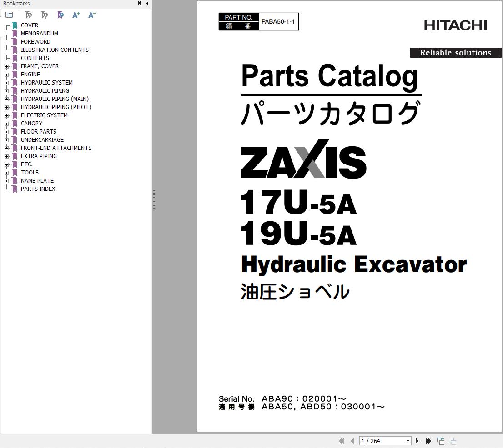
Task: Select the FRAME, COVER bookmark
Action: point(40,66)
